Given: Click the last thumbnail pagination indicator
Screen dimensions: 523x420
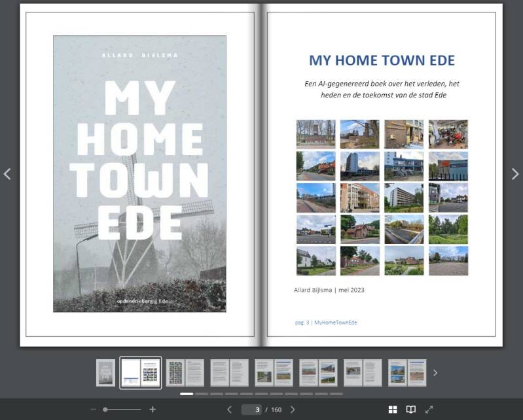Looking at the screenshot, I should click(x=336, y=394).
